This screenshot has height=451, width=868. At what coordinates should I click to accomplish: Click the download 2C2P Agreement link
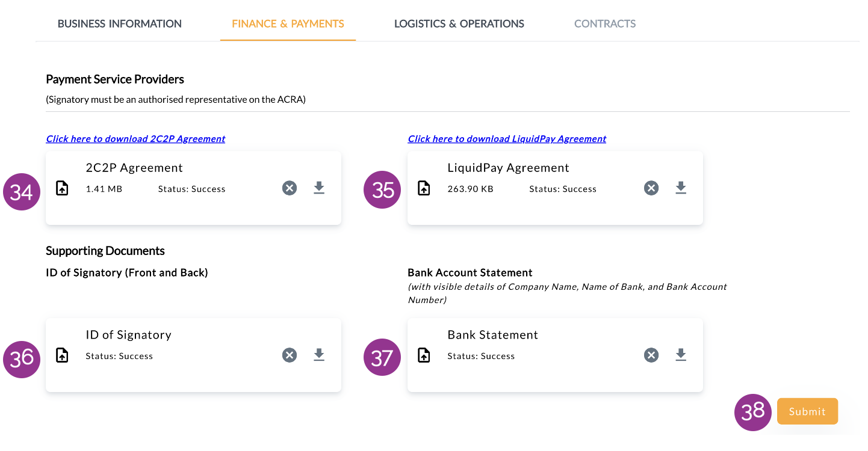(x=135, y=139)
